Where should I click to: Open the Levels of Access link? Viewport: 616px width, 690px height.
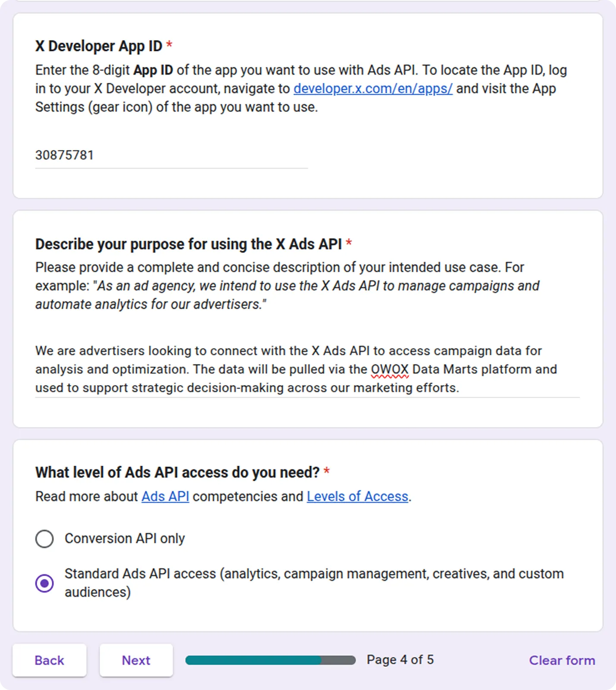click(357, 496)
